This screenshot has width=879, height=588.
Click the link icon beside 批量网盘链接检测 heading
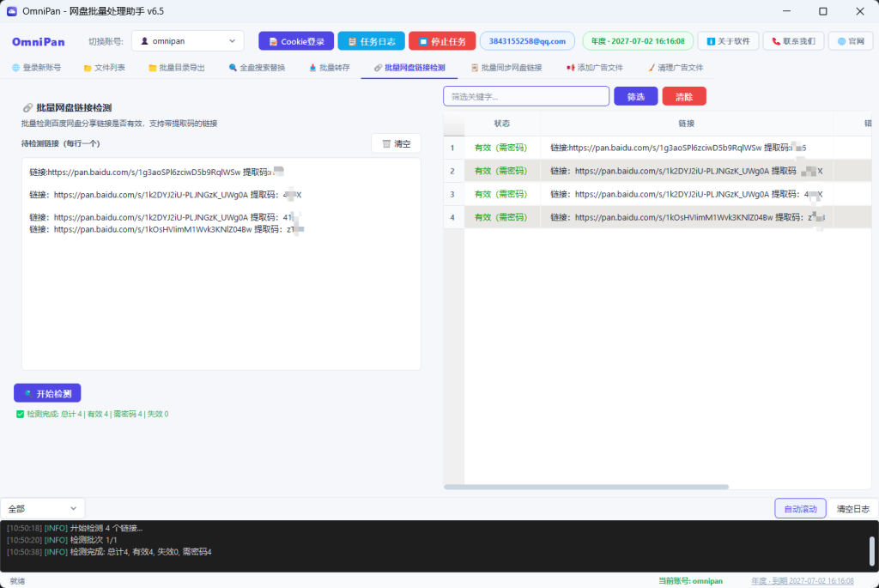pos(27,107)
